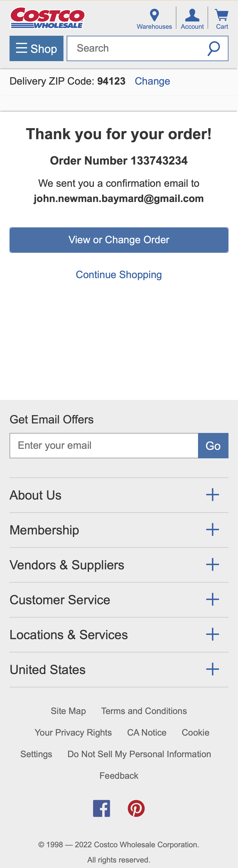Screen dimensions: 238x868
Task: Click the Costco Wholesale logo
Action: click(x=47, y=18)
